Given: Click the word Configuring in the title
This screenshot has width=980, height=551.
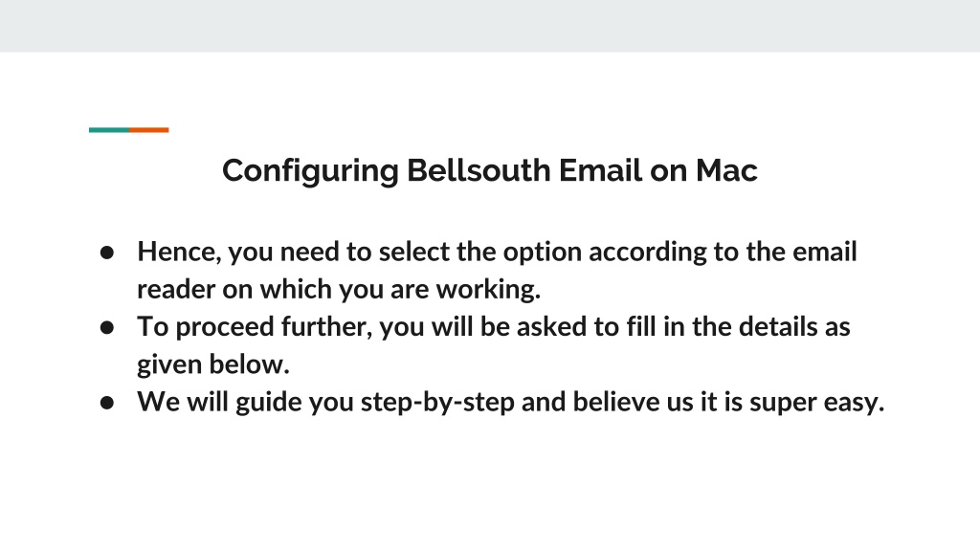Looking at the screenshot, I should tap(310, 170).
